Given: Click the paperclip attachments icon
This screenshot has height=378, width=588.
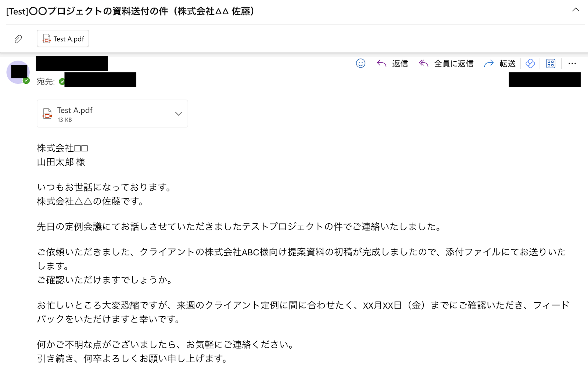Looking at the screenshot, I should [x=18, y=39].
